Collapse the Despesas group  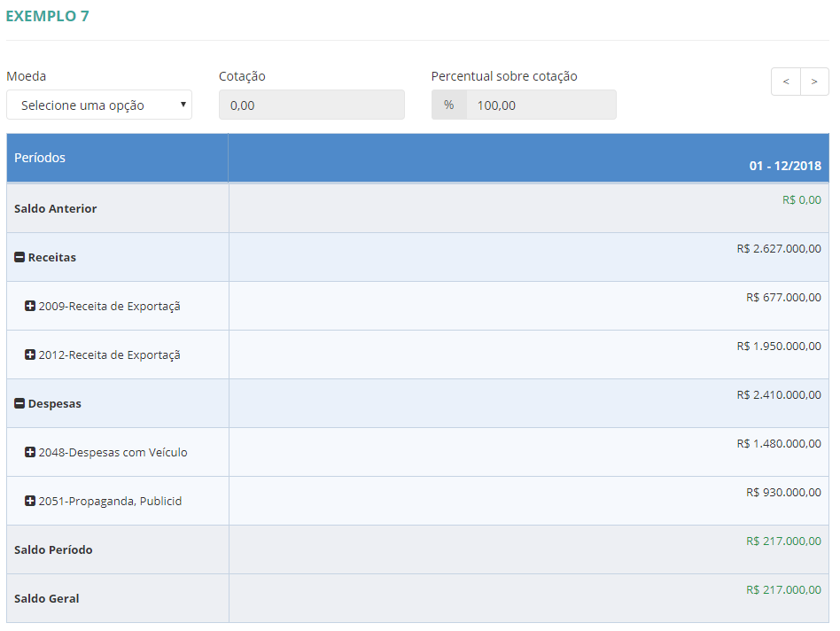pyautogui.click(x=19, y=404)
